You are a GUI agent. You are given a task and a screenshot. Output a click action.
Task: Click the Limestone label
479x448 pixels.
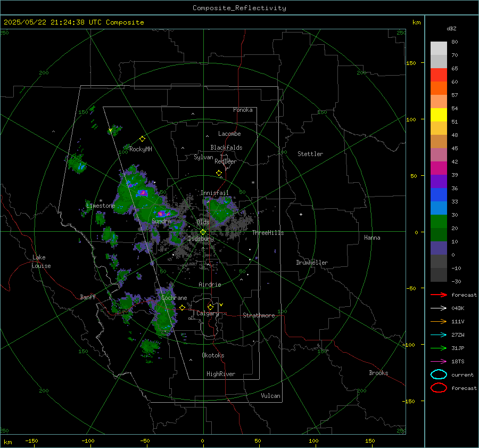coord(101,206)
